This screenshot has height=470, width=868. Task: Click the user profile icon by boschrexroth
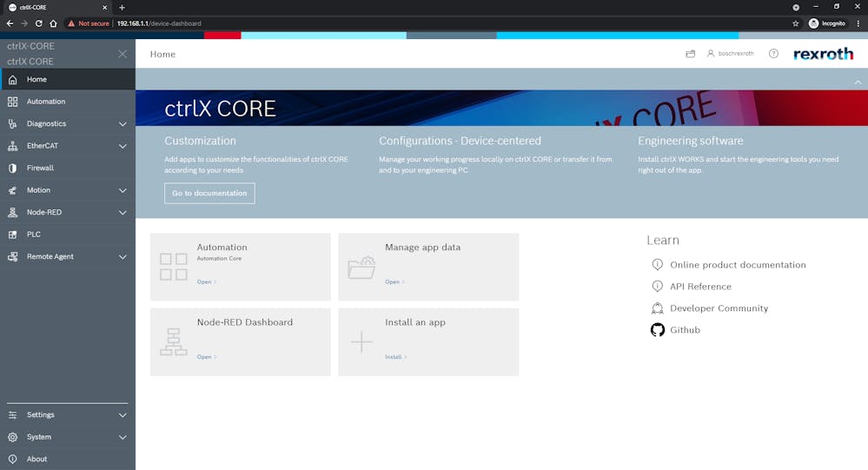(x=710, y=54)
